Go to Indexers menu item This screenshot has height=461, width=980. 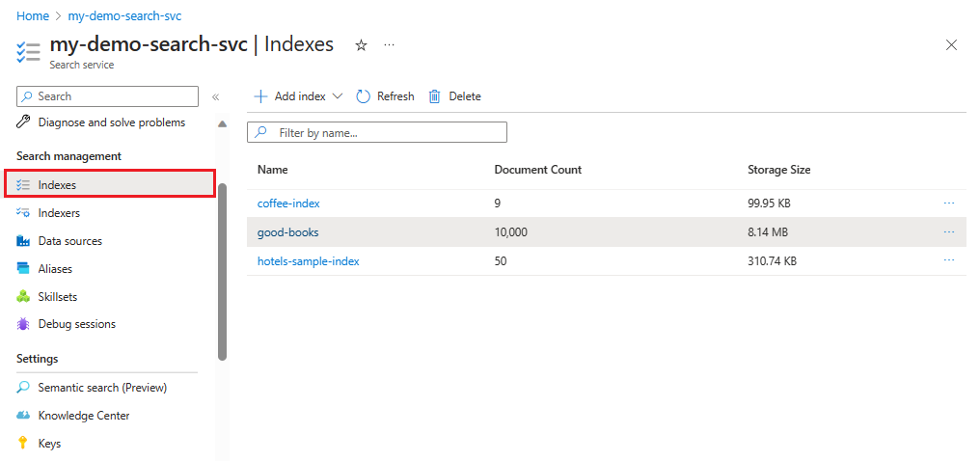click(59, 213)
